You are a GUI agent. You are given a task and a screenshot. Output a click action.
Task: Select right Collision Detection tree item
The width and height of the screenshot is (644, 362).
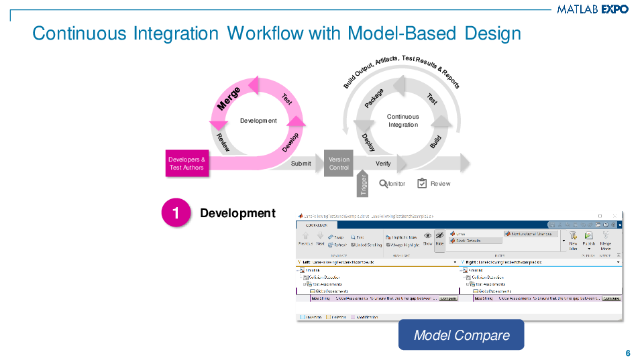(485, 278)
